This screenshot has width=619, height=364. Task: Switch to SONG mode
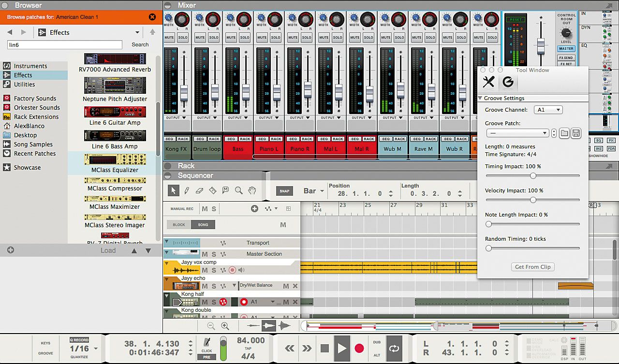[x=203, y=225]
